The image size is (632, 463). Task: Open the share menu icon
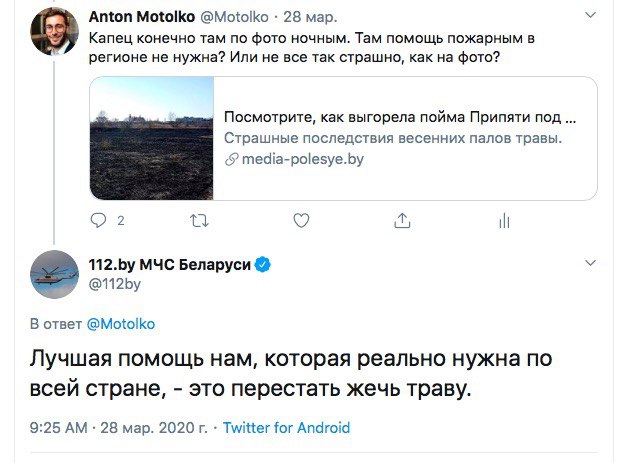402,219
